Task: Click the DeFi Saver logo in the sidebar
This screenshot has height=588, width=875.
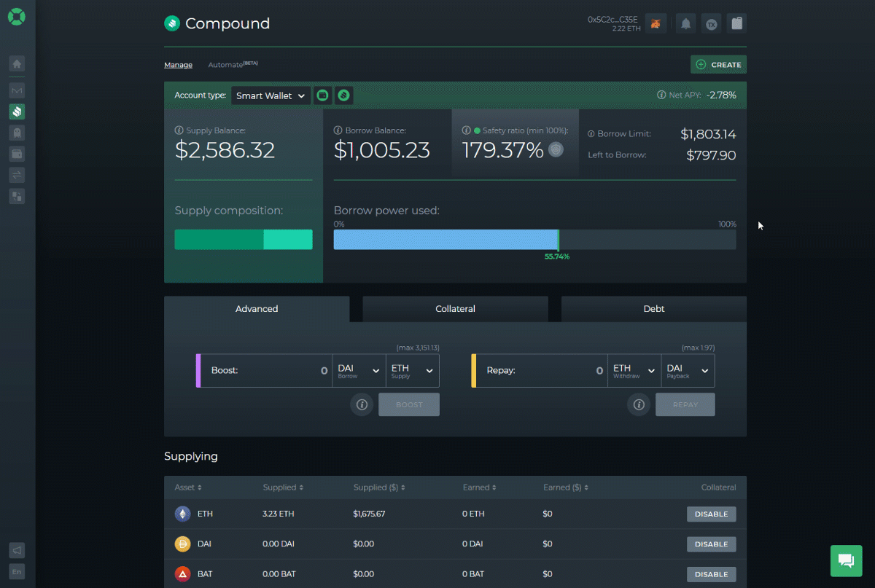Action: click(17, 16)
